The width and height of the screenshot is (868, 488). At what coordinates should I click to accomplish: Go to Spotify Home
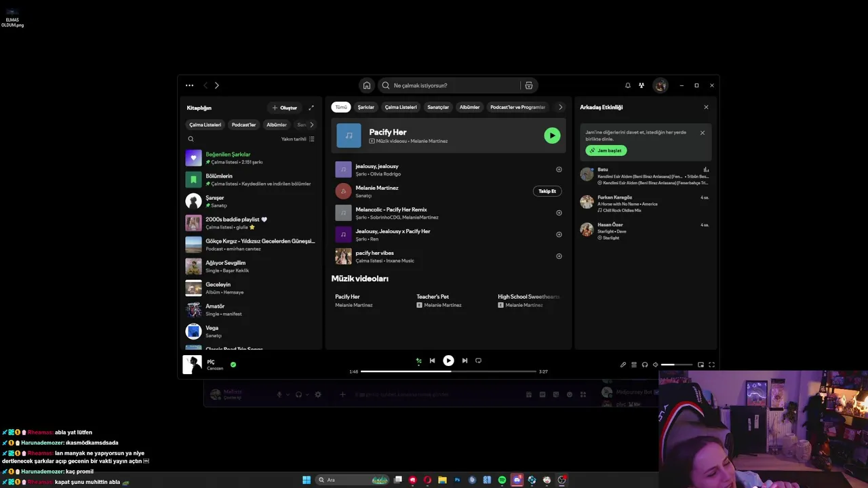pyautogui.click(x=367, y=85)
